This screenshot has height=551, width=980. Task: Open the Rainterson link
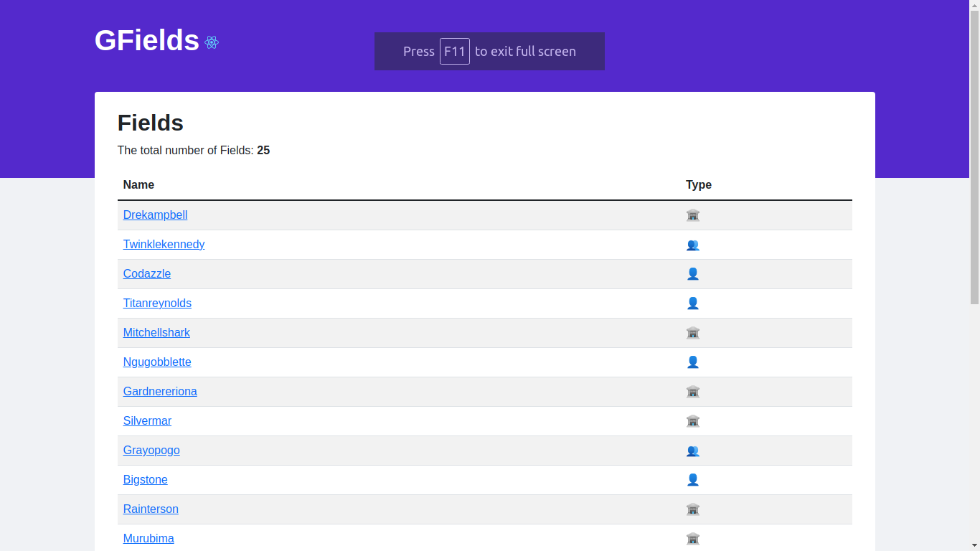click(x=151, y=509)
